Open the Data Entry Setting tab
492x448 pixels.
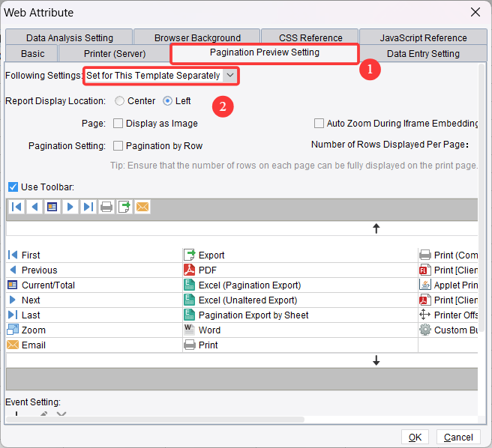click(423, 54)
